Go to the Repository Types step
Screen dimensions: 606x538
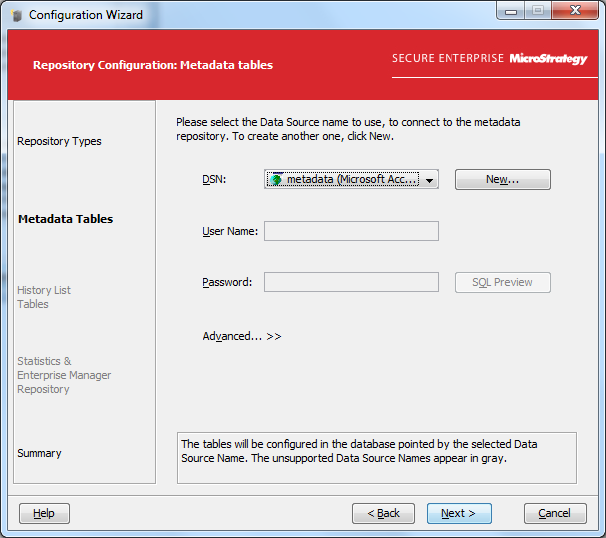pos(59,141)
